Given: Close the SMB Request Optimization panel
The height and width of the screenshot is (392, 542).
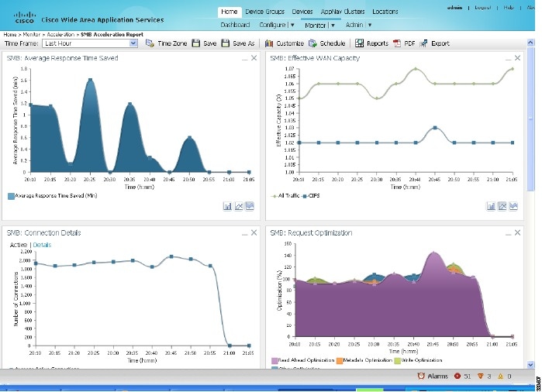Looking at the screenshot, I should tap(517, 232).
